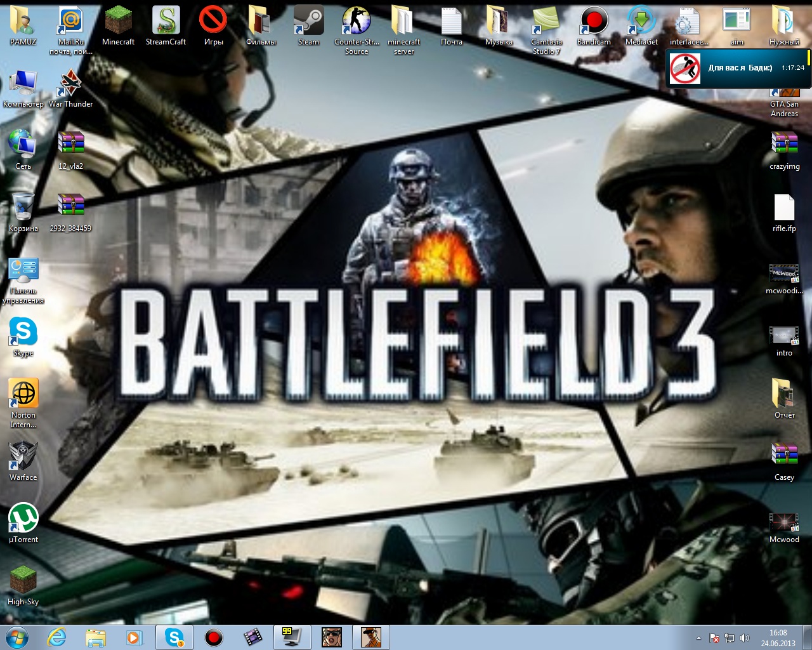The height and width of the screenshot is (650, 812).
Task: Open the Windows Start menu
Action: tap(17, 637)
